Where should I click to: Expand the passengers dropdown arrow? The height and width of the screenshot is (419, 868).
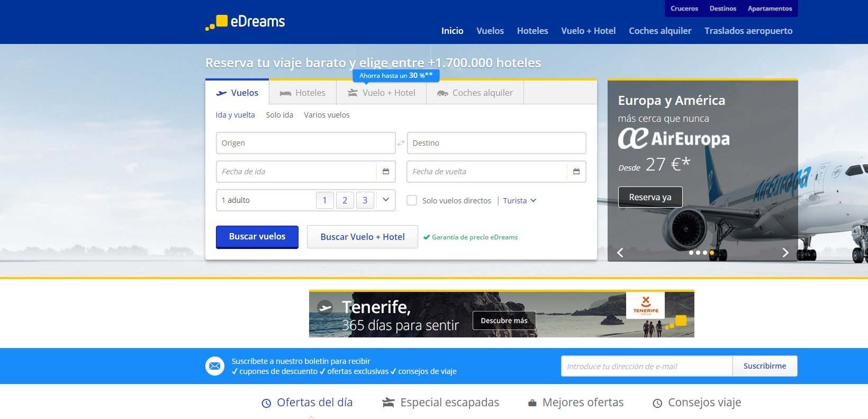[x=386, y=200]
